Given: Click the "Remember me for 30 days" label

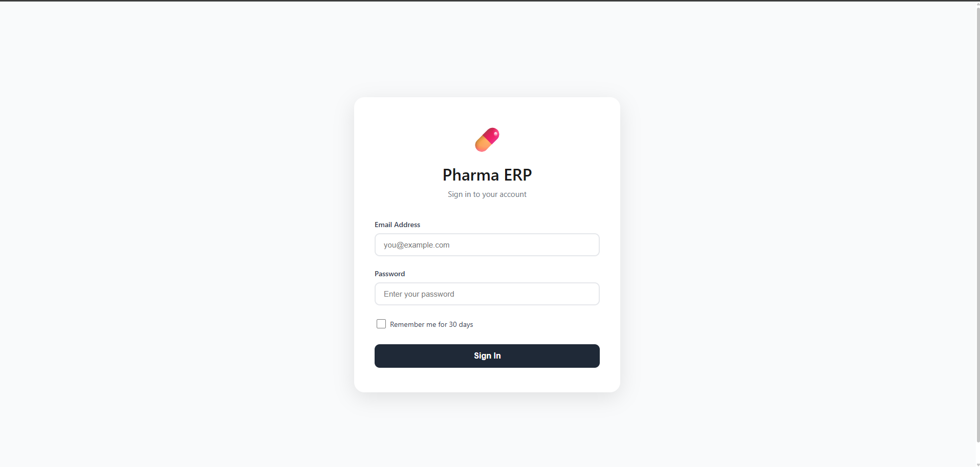Looking at the screenshot, I should pos(431,324).
